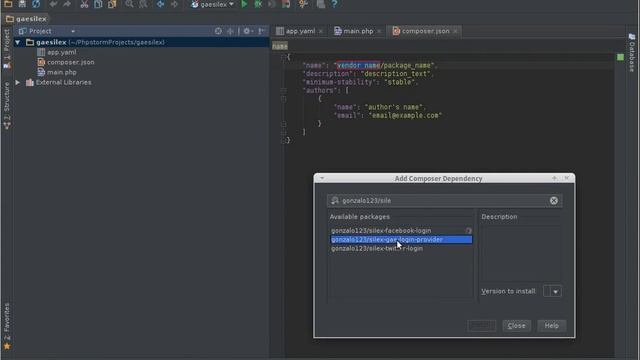Viewport: 640px width, 360px height.
Task: Click the Replace toolbar icon
Action: (x=143, y=4)
